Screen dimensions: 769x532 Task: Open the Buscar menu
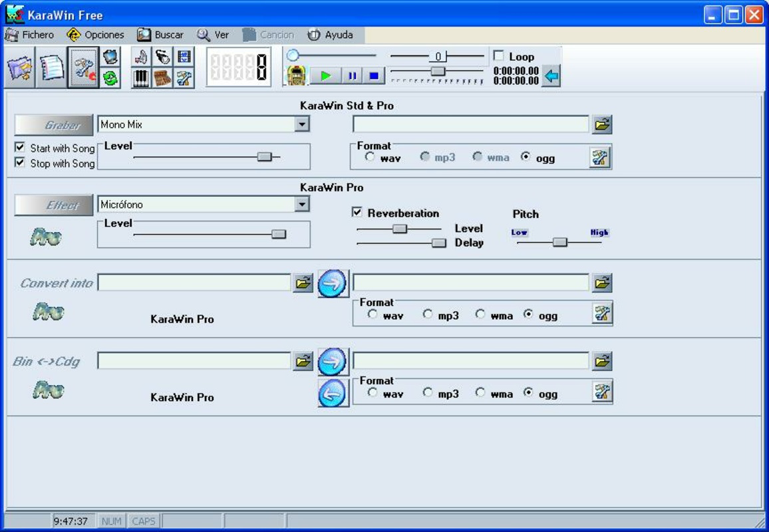point(160,35)
